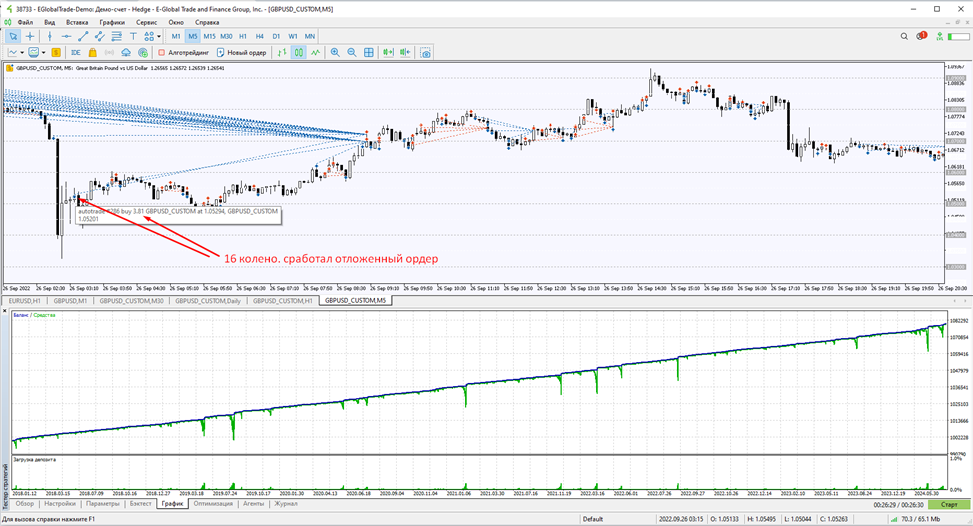The height and width of the screenshot is (526, 973).
Task: Select the MN monthly timeframe
Action: [310, 37]
